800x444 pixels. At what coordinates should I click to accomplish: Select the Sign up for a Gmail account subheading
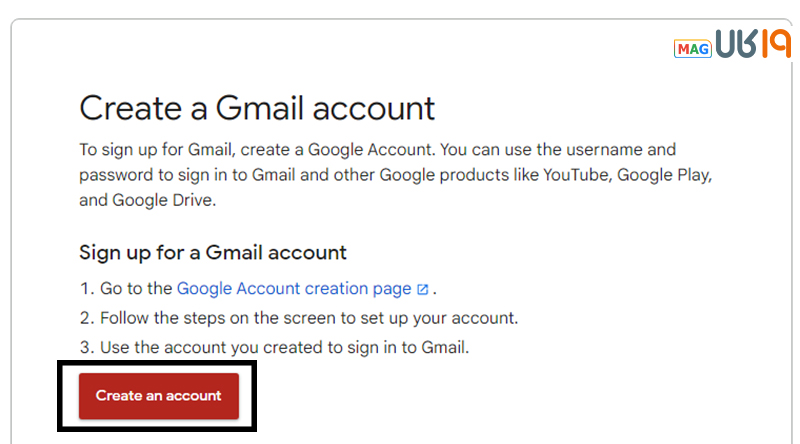pyautogui.click(x=213, y=252)
